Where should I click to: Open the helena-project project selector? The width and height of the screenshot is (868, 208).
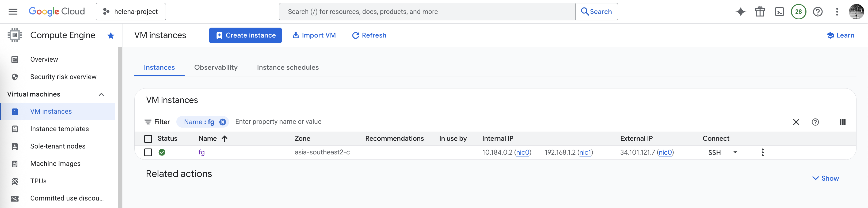[x=131, y=12]
